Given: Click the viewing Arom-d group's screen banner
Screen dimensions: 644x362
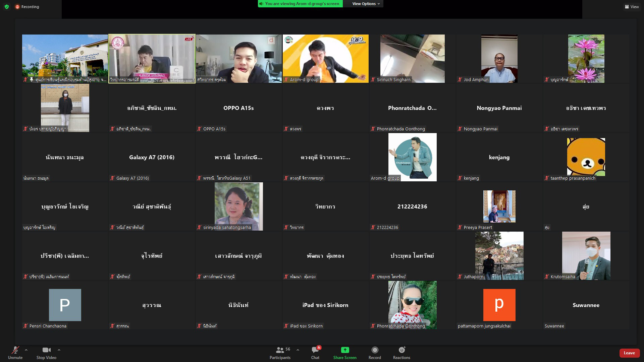Looking at the screenshot, I should tap(300, 4).
